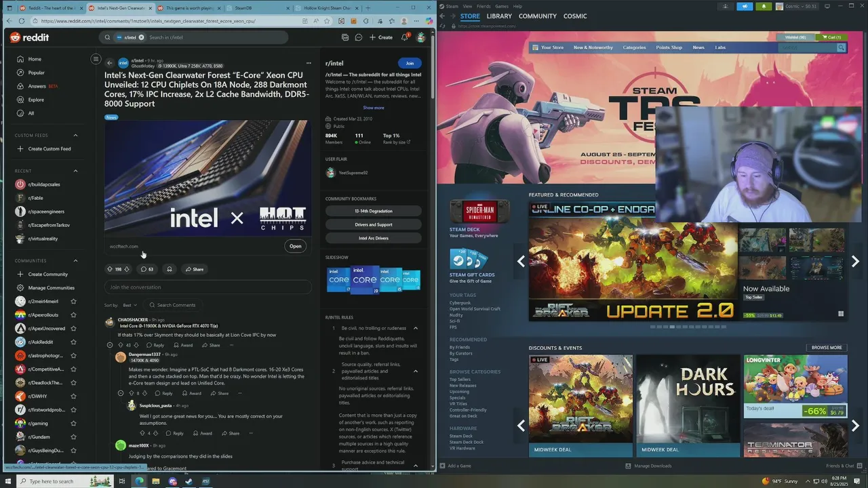The image size is (868, 488).
Task: Open Steam store Categories menu
Action: (634, 47)
